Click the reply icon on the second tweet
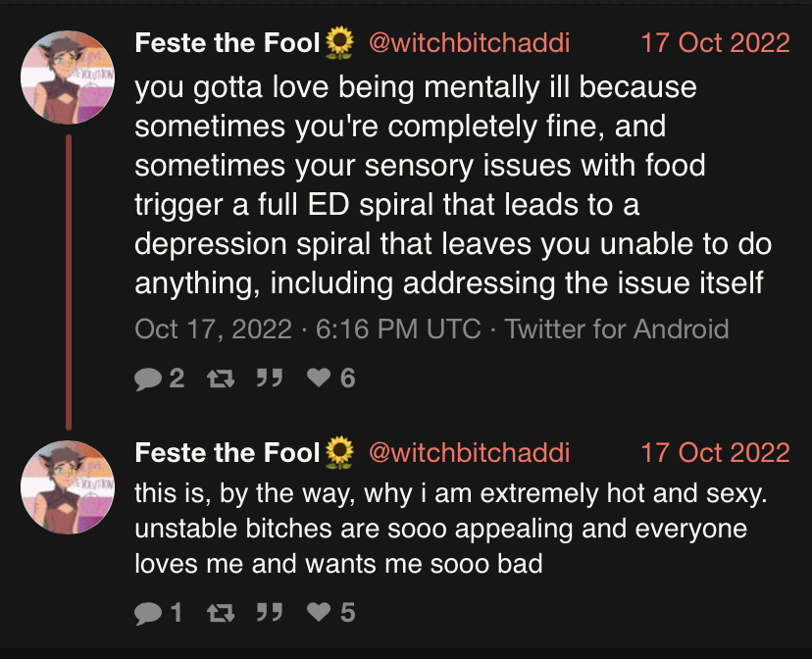812x659 pixels. (149, 613)
